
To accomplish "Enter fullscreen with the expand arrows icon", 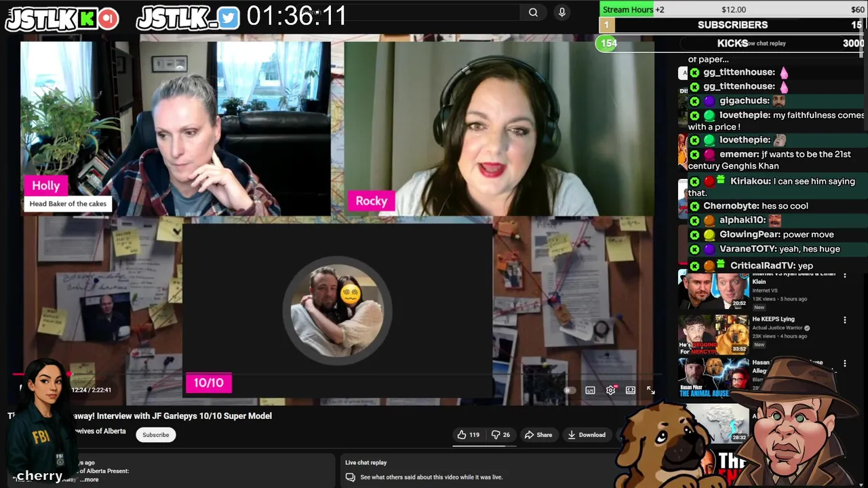I will (650, 390).
